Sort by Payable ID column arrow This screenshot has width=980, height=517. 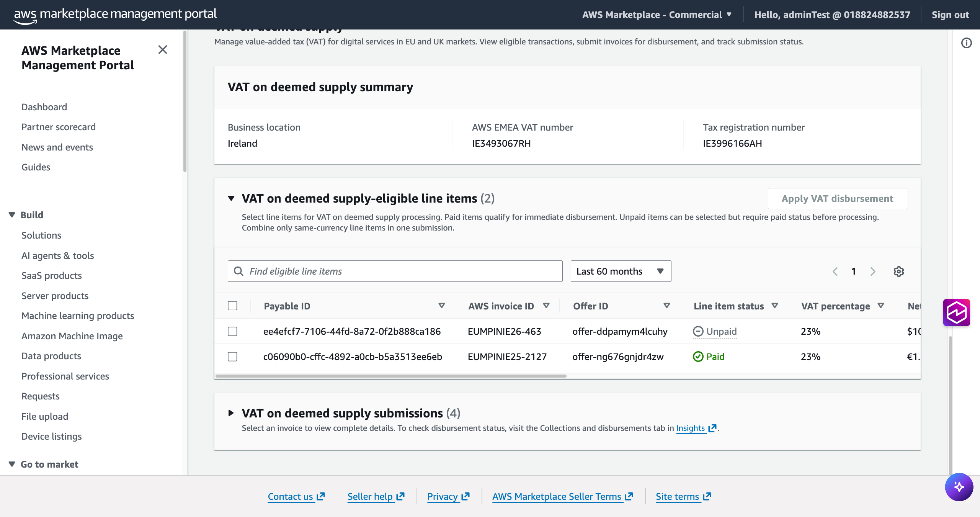pos(442,306)
